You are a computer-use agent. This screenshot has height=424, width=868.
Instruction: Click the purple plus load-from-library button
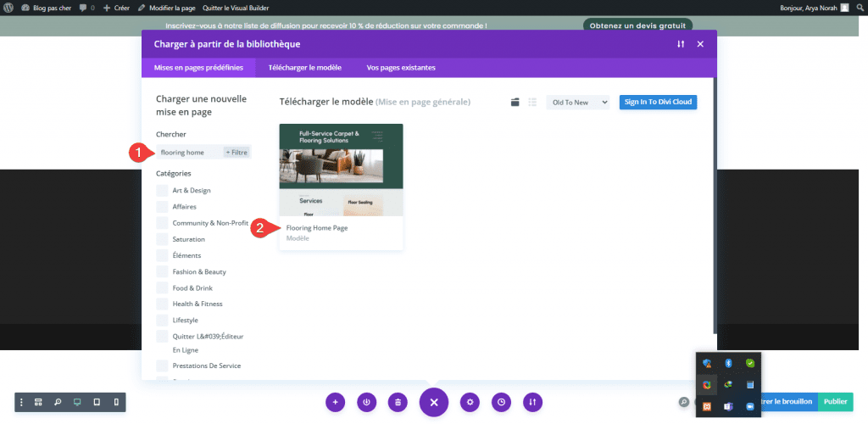336,403
